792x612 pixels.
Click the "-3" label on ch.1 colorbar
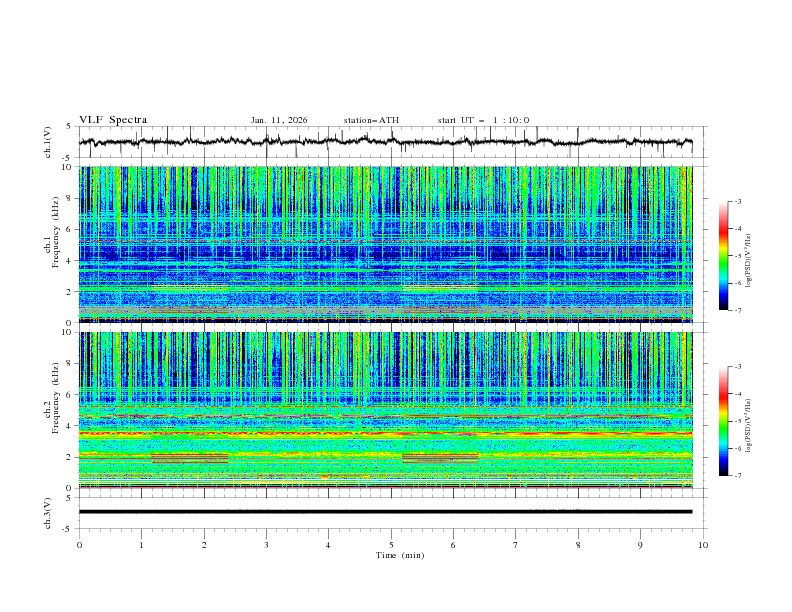[x=737, y=201]
